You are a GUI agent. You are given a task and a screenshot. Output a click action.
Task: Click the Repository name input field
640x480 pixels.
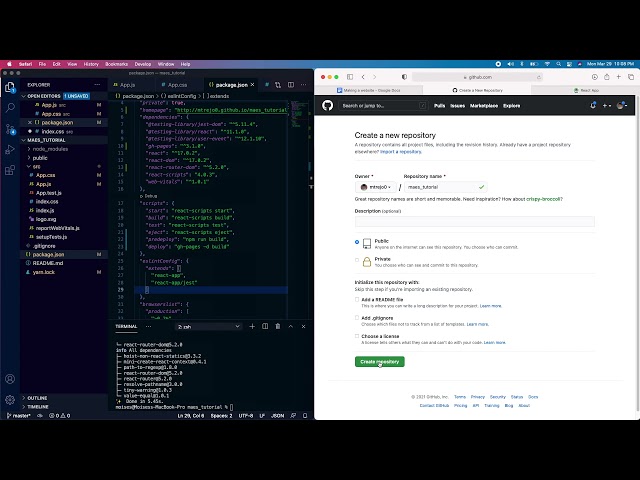pos(446,187)
